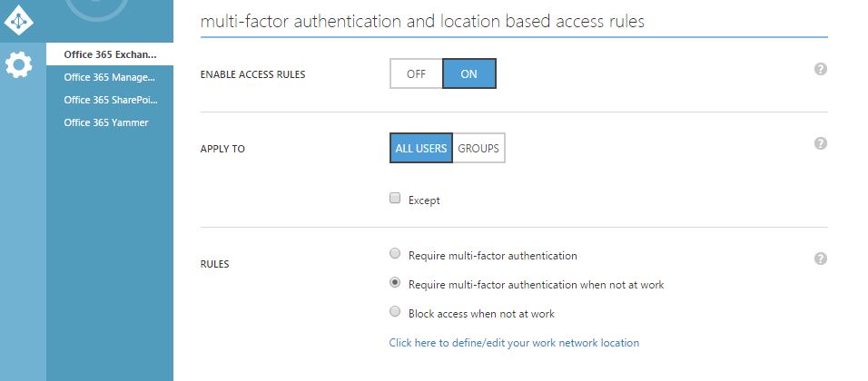Select Office 365 Management app entry
868x381 pixels.
pyautogui.click(x=110, y=77)
